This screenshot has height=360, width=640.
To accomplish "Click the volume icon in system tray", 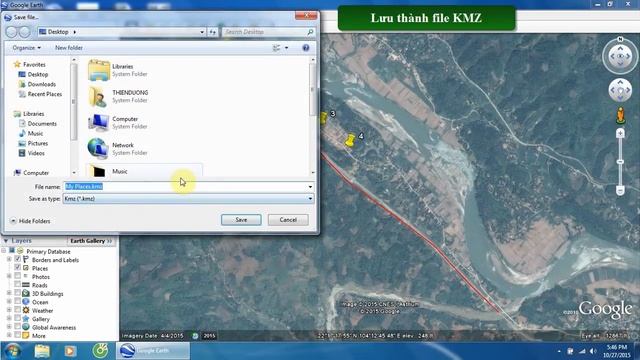I will 593,351.
